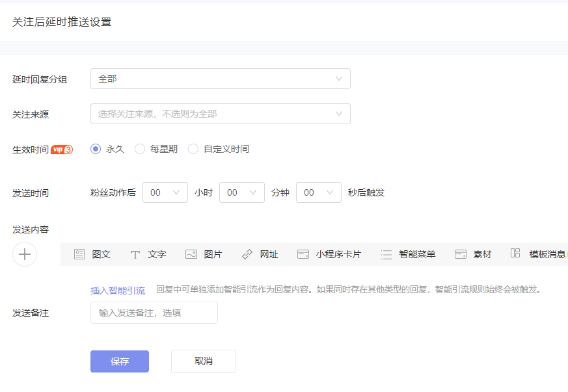The image size is (568, 392).
Task: Click the 关注后延时推送设置 heading
Action: [x=62, y=22]
